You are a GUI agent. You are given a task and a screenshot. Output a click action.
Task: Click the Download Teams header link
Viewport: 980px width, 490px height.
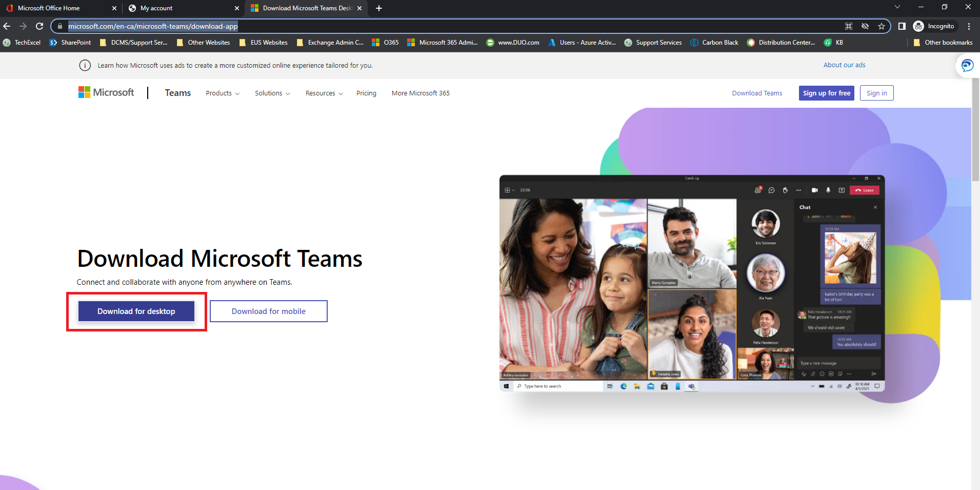pos(757,93)
